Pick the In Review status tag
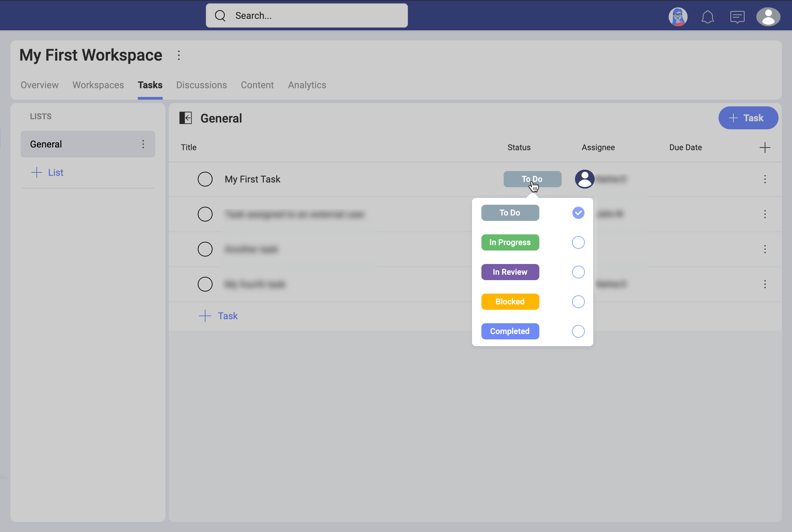Viewport: 792px width, 532px height. tap(510, 272)
